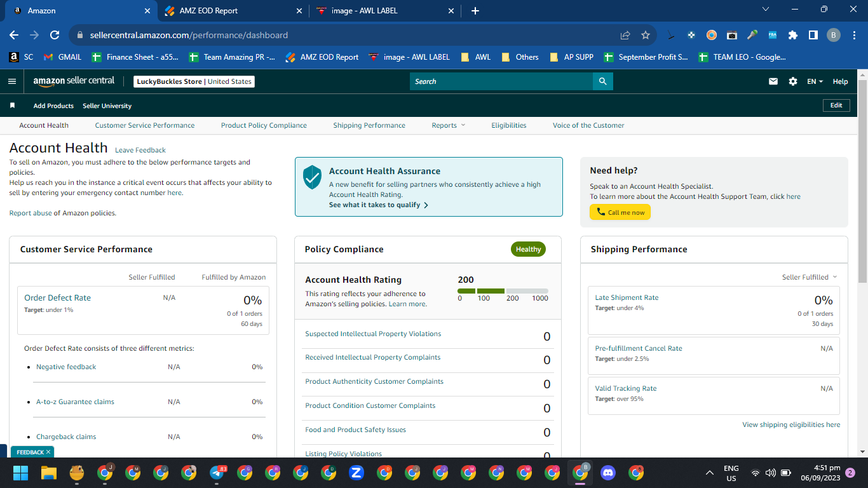The width and height of the screenshot is (868, 488).
Task: Open the Report abuse link
Action: click(31, 213)
